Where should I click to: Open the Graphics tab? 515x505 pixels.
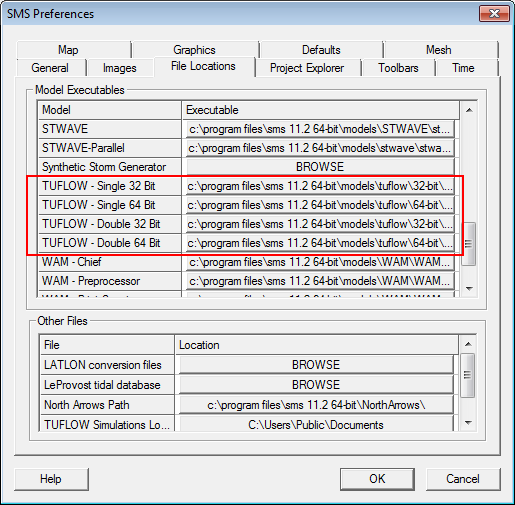[x=195, y=50]
